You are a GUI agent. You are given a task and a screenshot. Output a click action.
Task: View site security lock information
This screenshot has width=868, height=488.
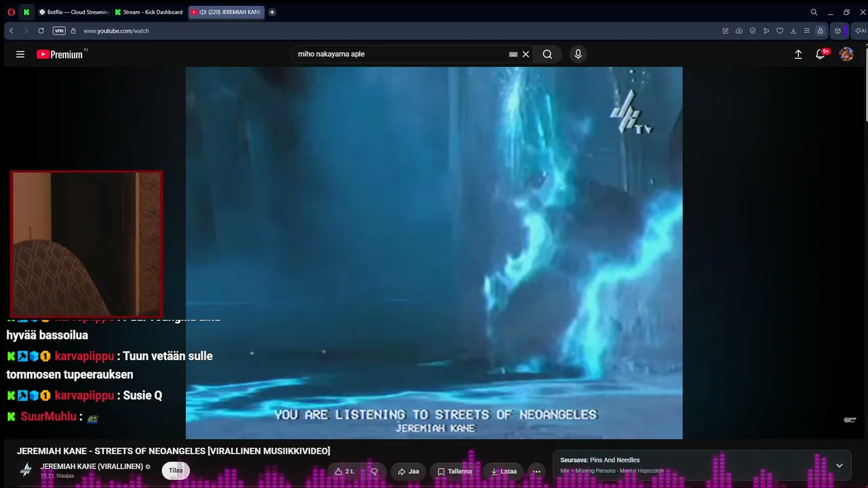click(73, 30)
